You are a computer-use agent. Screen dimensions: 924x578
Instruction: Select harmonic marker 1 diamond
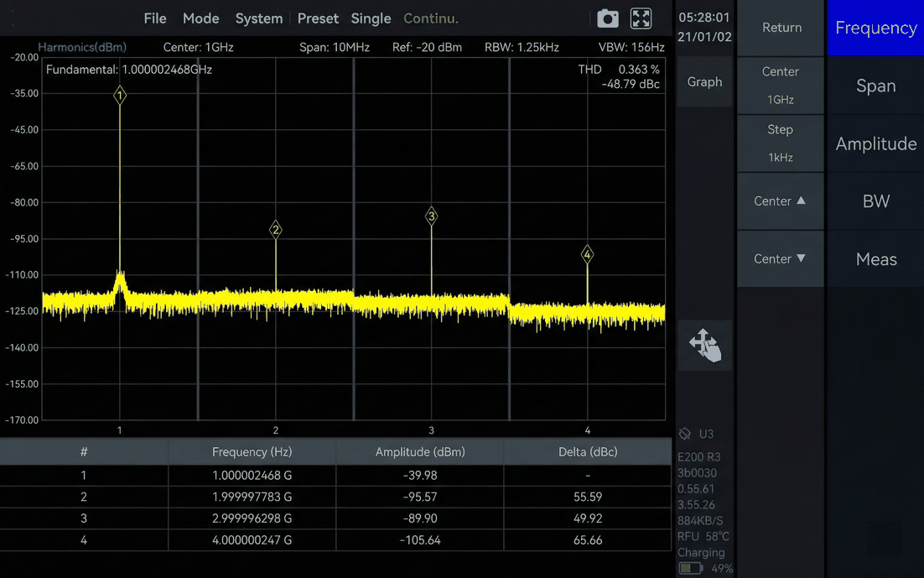120,95
